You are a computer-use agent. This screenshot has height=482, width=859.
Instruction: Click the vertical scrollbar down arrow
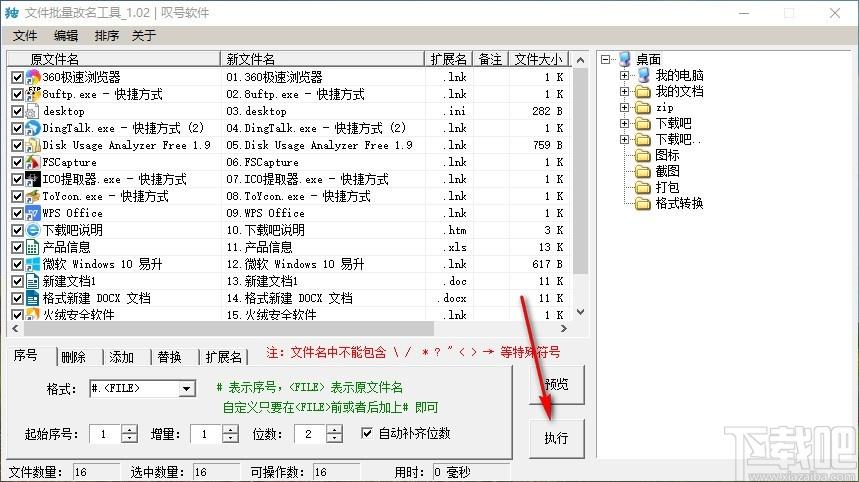pyautogui.click(x=581, y=312)
